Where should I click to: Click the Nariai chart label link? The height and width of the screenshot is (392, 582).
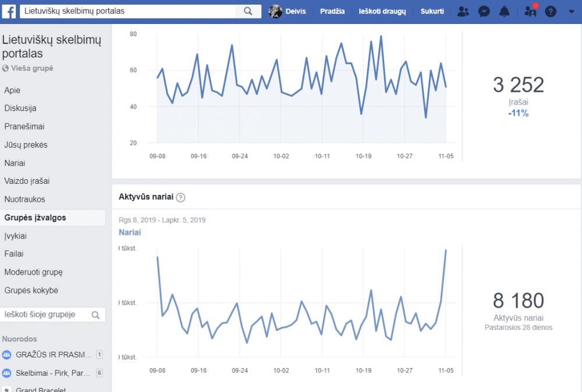130,233
